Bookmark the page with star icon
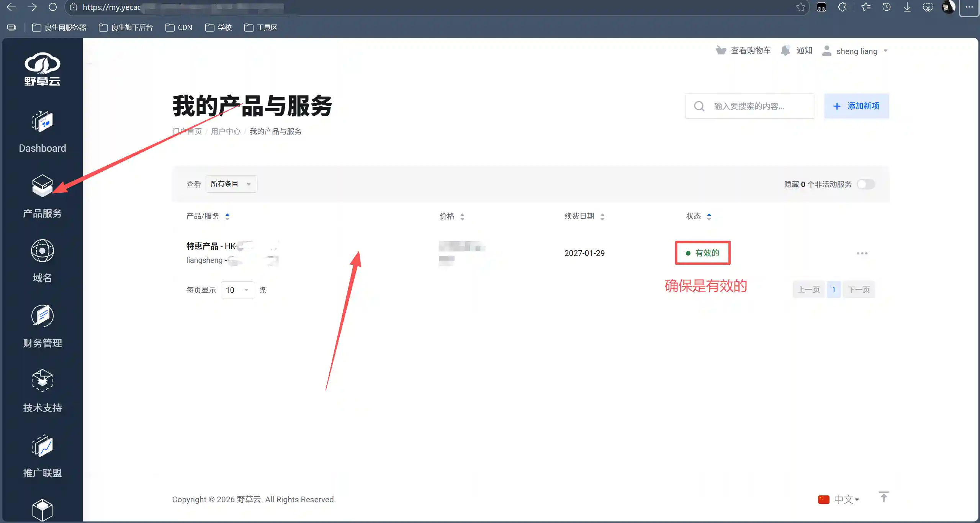The image size is (980, 523). [x=800, y=7]
